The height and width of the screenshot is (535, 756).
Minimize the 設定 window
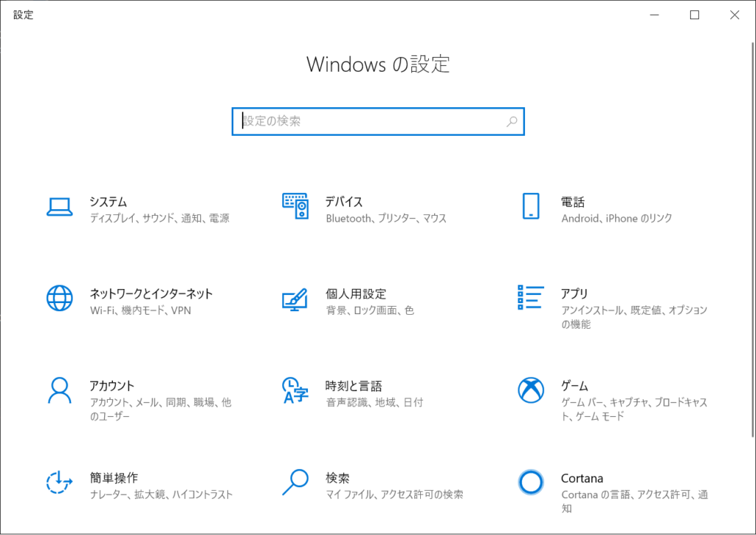coord(654,15)
